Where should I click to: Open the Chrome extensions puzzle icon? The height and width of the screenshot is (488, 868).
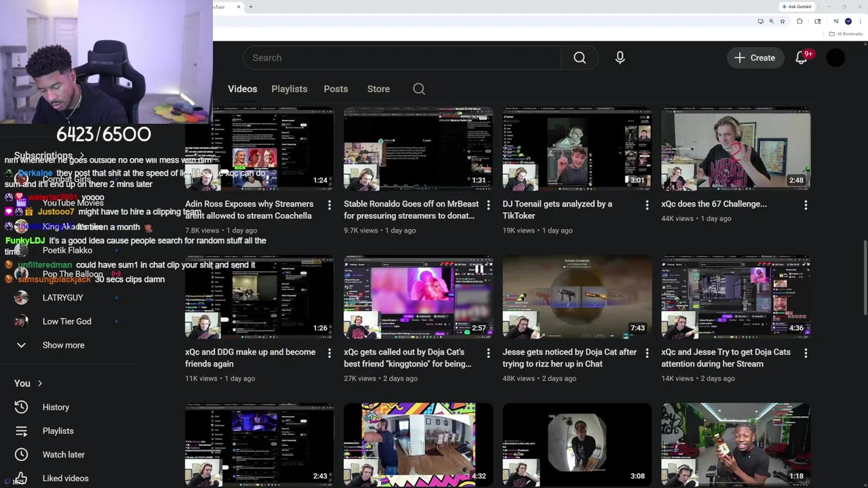[x=800, y=21]
